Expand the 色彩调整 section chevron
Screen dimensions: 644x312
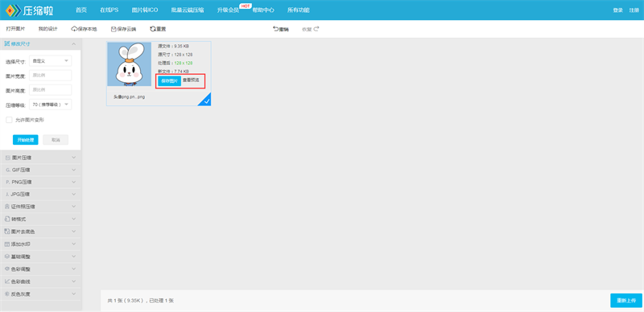pyautogui.click(x=73, y=269)
